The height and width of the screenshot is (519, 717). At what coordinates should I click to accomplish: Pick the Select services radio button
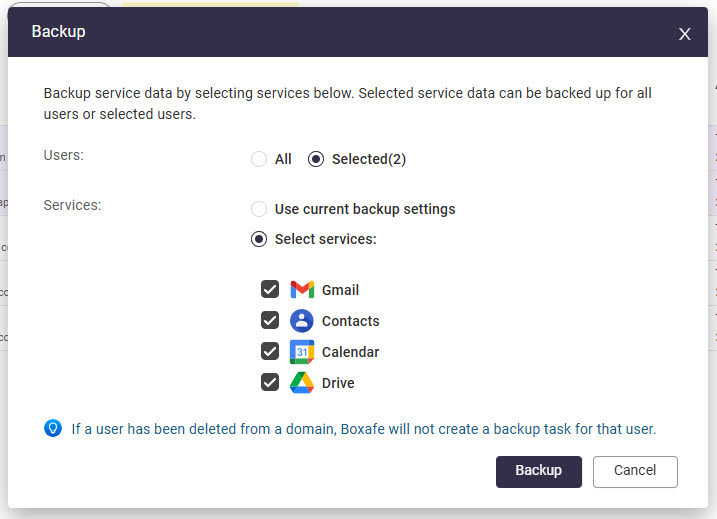point(259,239)
